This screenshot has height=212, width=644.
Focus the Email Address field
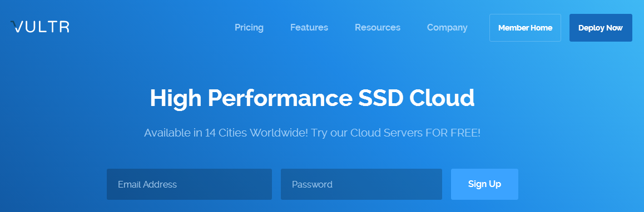[x=189, y=184]
